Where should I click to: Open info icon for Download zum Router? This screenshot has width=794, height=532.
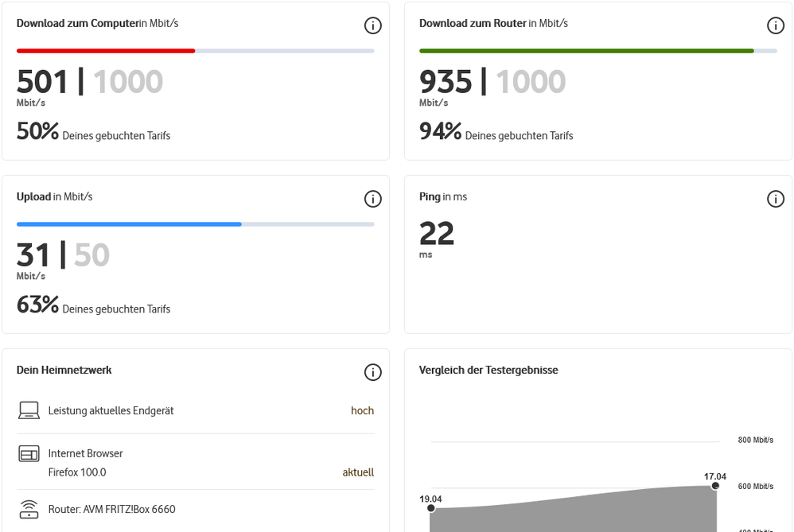click(x=775, y=25)
